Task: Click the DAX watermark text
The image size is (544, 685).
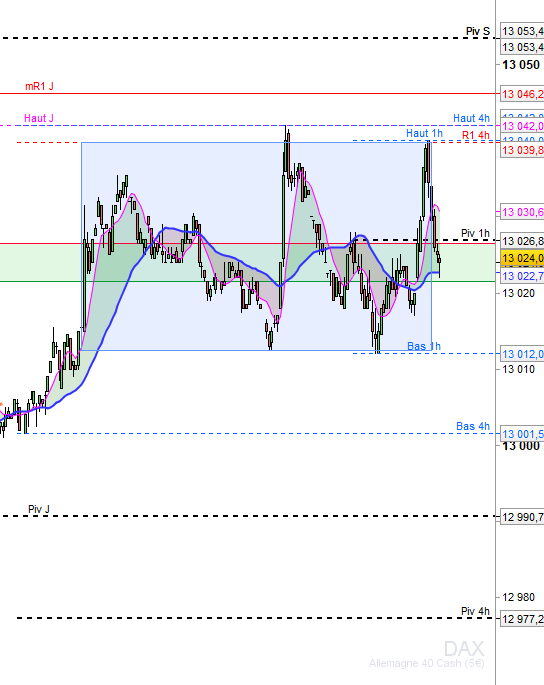Action: [x=464, y=649]
